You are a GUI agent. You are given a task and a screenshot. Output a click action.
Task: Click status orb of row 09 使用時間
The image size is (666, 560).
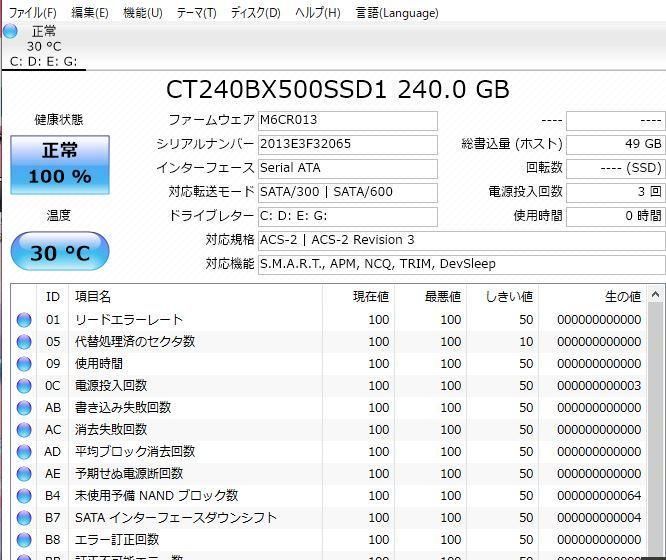tap(24, 364)
